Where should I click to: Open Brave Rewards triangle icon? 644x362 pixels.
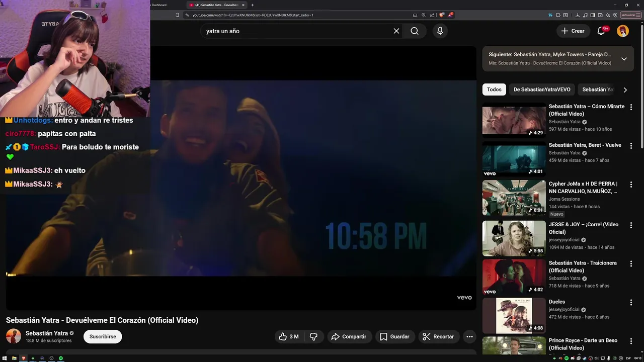pos(450,15)
